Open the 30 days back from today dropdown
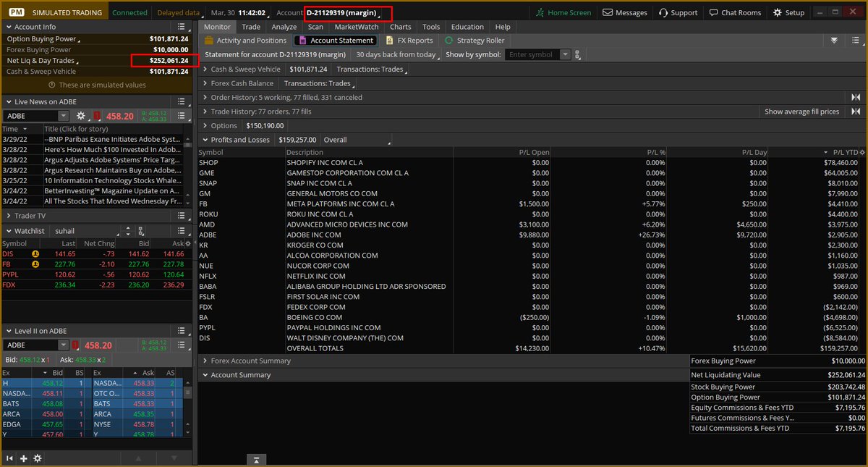 tap(397, 54)
